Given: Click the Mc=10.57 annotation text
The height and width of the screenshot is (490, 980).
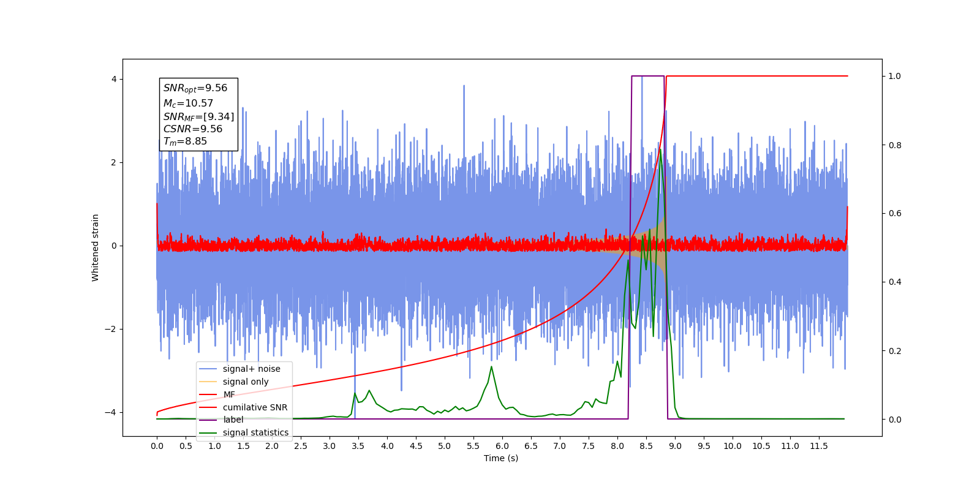Looking at the screenshot, I should click(188, 104).
